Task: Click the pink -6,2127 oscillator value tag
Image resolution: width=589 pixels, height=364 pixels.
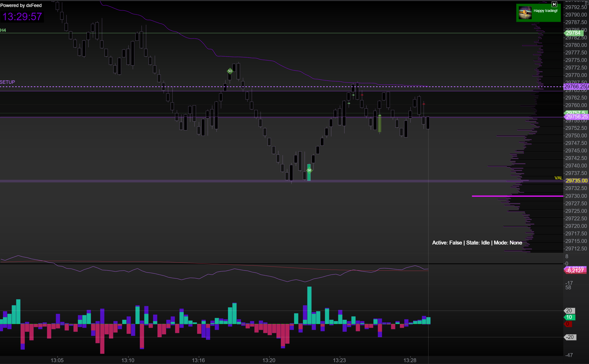Action: (575, 271)
